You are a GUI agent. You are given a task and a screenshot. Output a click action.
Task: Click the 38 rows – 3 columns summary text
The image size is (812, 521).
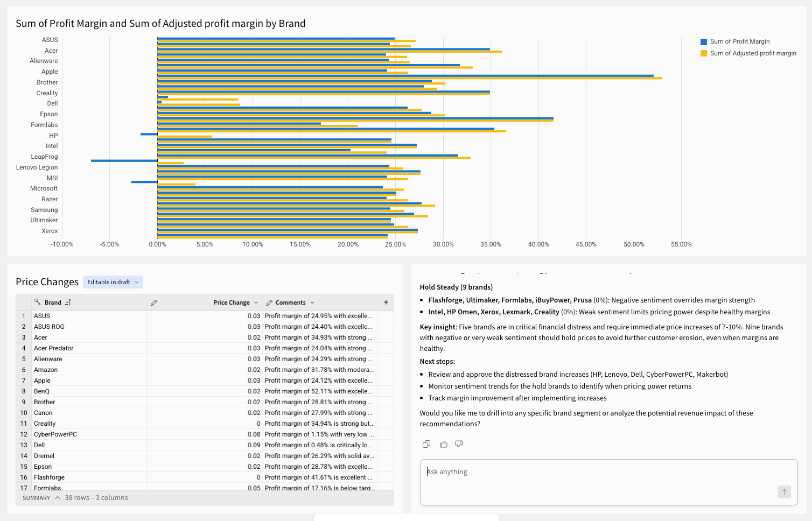pos(96,498)
